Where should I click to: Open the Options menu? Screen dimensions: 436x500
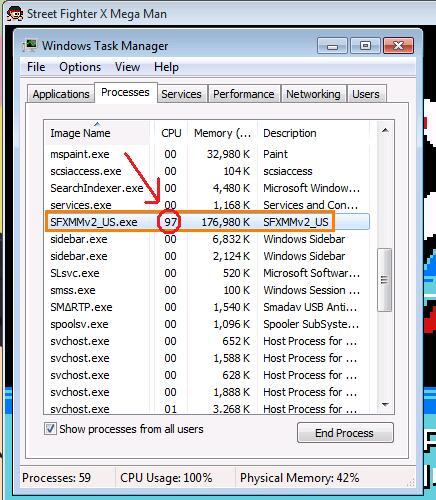[x=80, y=67]
